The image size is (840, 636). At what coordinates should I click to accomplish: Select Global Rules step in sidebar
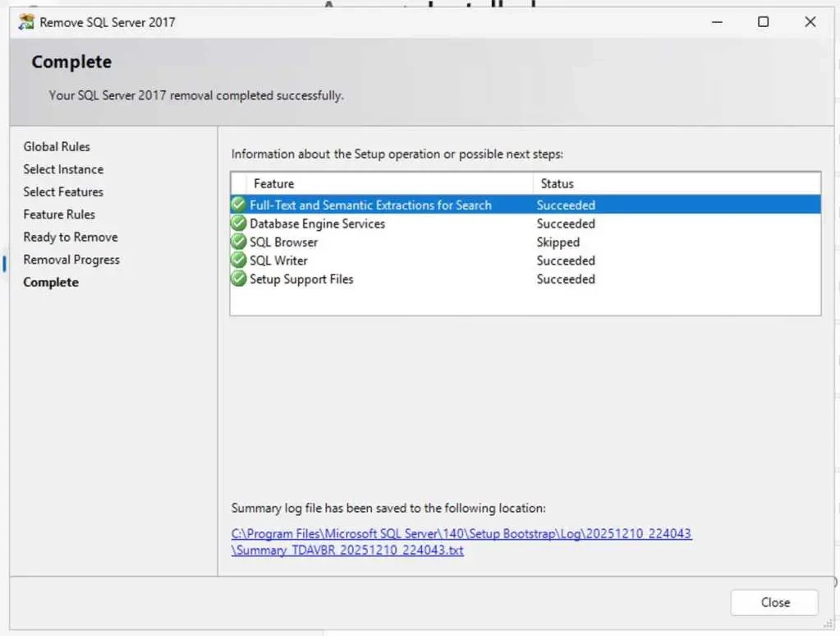57,147
